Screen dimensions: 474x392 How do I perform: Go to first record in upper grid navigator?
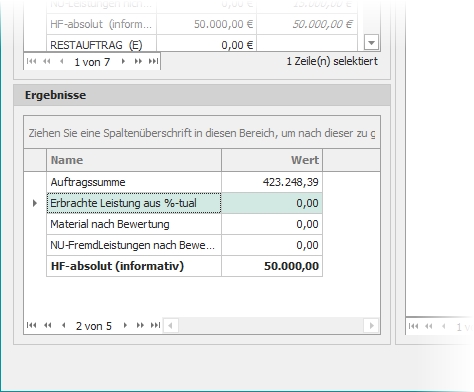point(31,61)
